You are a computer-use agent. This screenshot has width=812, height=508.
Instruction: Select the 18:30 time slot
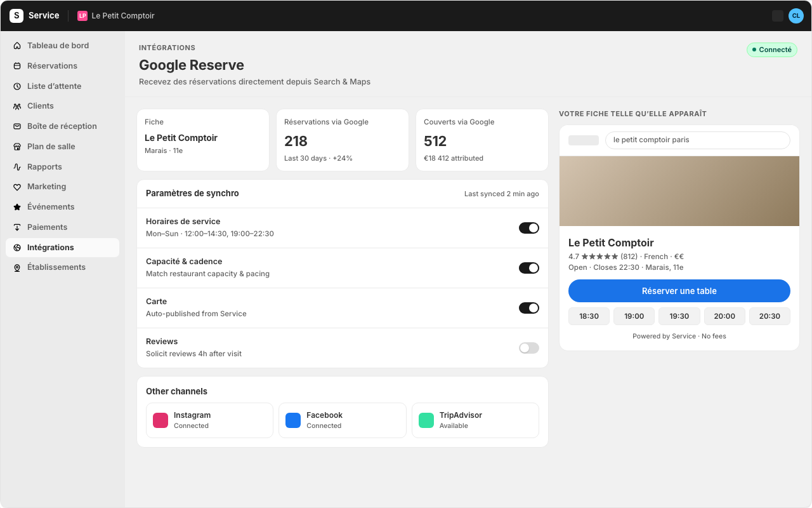pyautogui.click(x=589, y=316)
